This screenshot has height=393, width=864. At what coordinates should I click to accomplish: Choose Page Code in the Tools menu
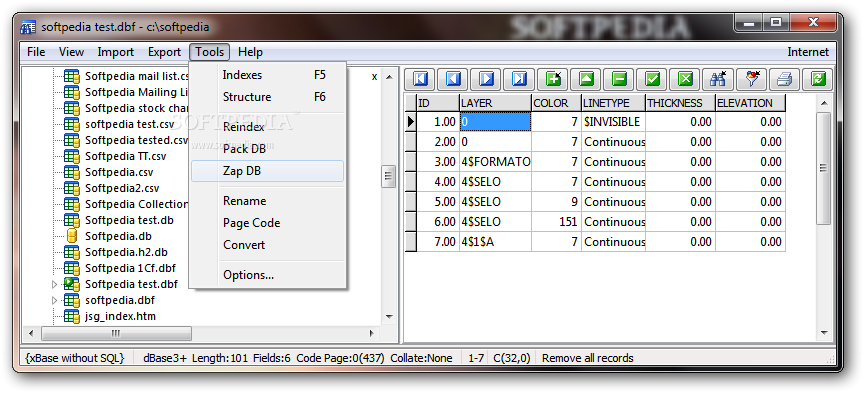267,223
